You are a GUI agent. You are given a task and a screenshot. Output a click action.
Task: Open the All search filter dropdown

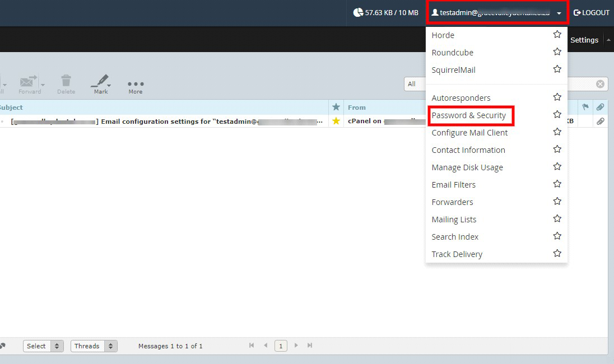(415, 84)
